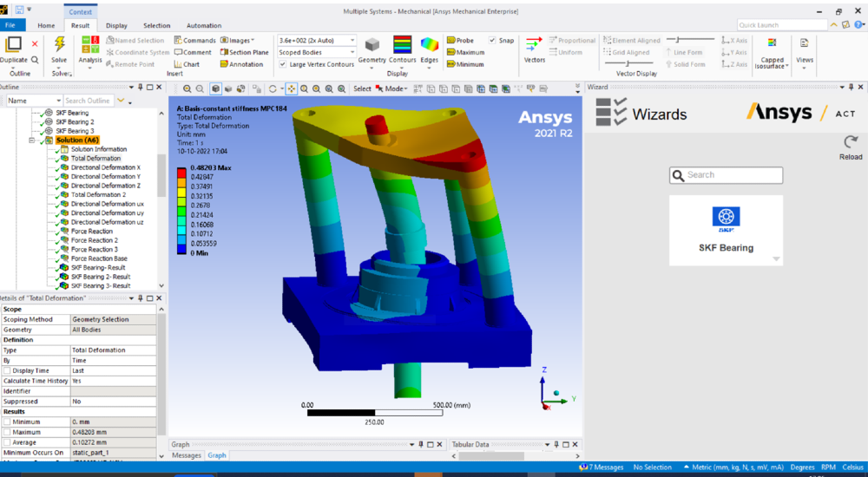The image size is (868, 477).
Task: Click the wizard Search field
Action: click(x=726, y=175)
